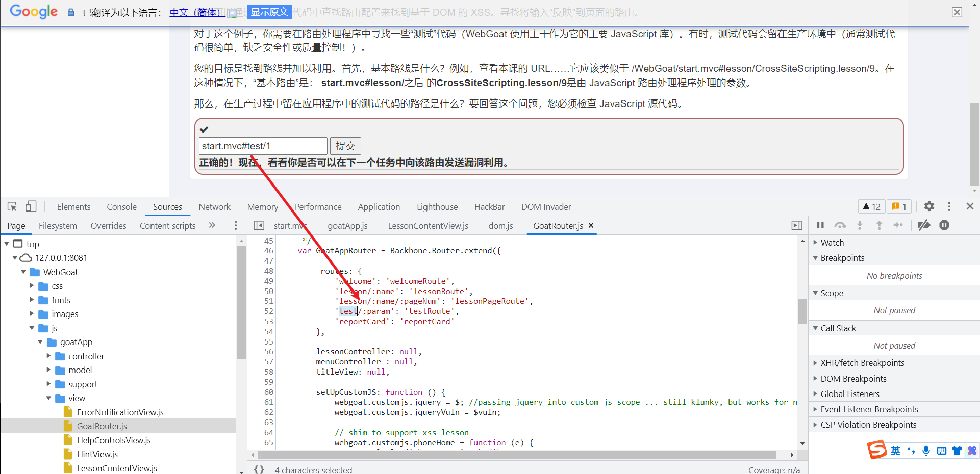
Task: Click the step into function icon
Action: [x=860, y=225]
